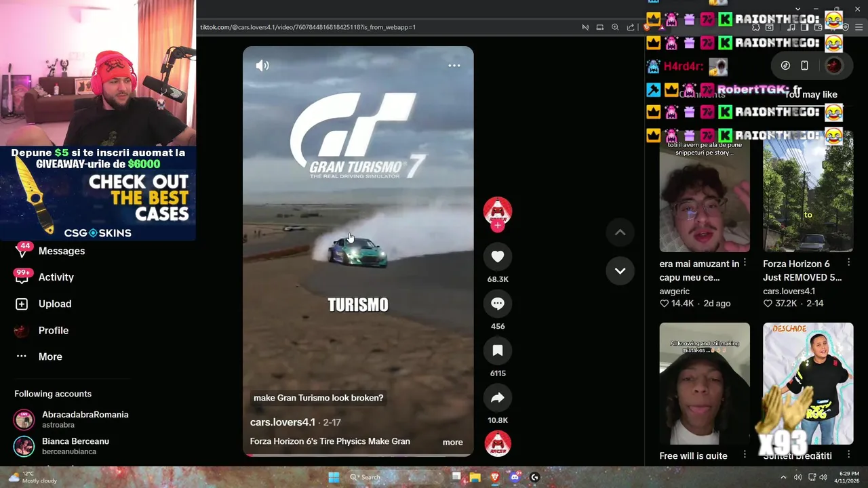
Task: Focus the tiktok.com address bar
Action: click(x=387, y=27)
